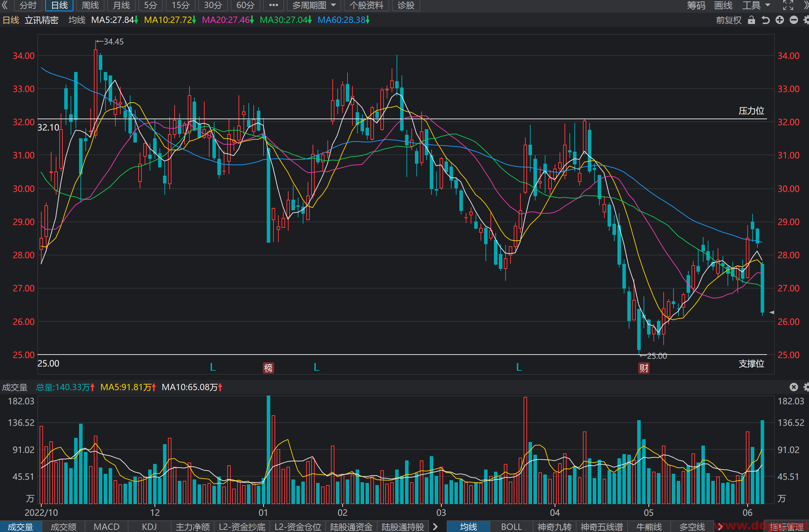Viewport: 809px width, 532px height.
Task: Switch to 周线 weekly chart
Action: pos(90,5)
